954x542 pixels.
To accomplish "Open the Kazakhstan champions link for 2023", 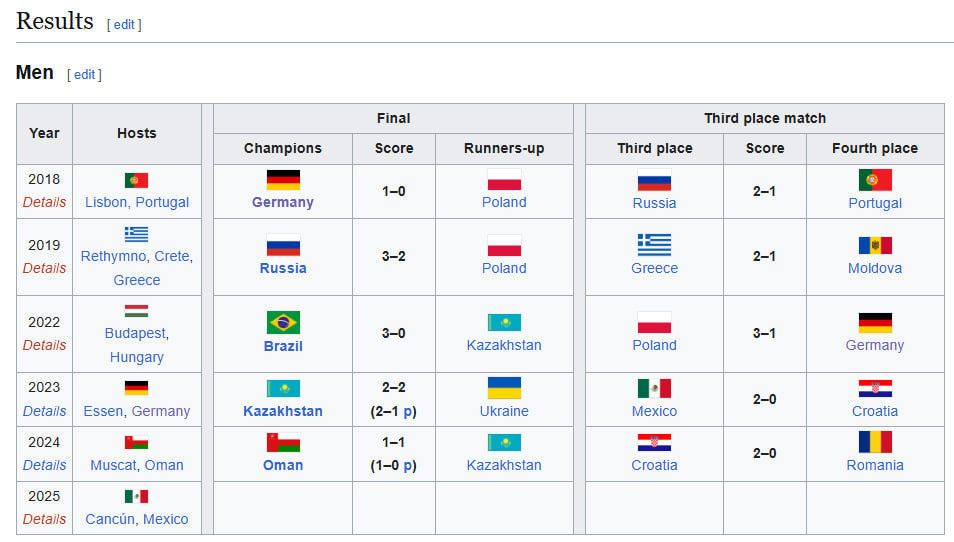I will pyautogui.click(x=283, y=411).
